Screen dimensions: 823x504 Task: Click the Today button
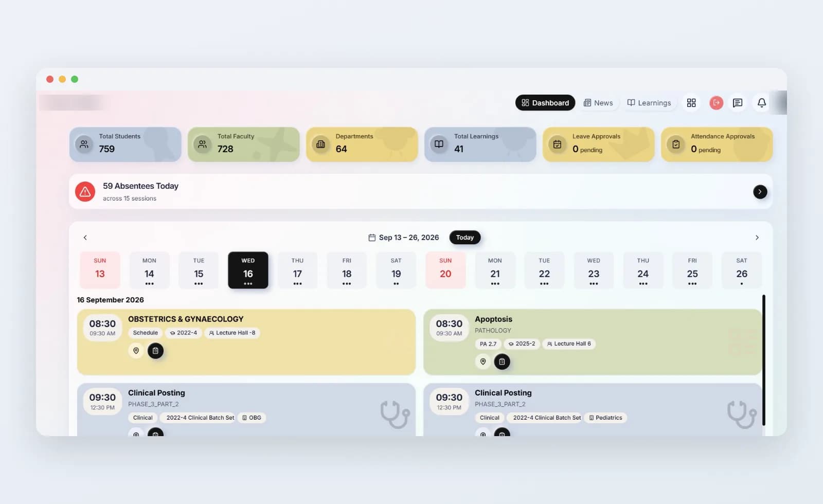(465, 238)
